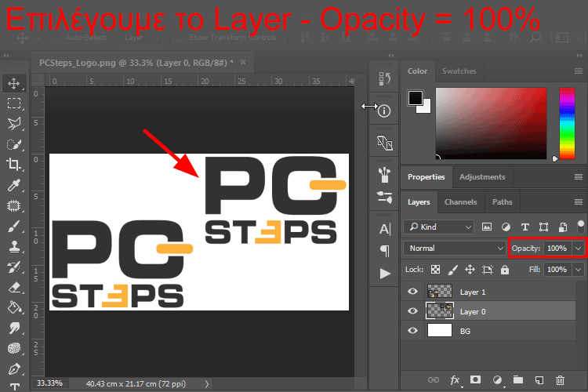
Task: Open the Brush presets panel icon
Action: (x=384, y=175)
